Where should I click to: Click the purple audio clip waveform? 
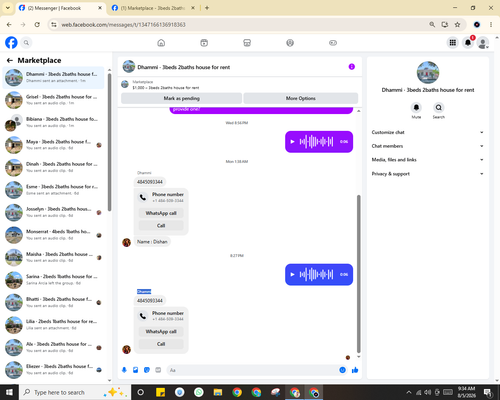tap(316, 142)
